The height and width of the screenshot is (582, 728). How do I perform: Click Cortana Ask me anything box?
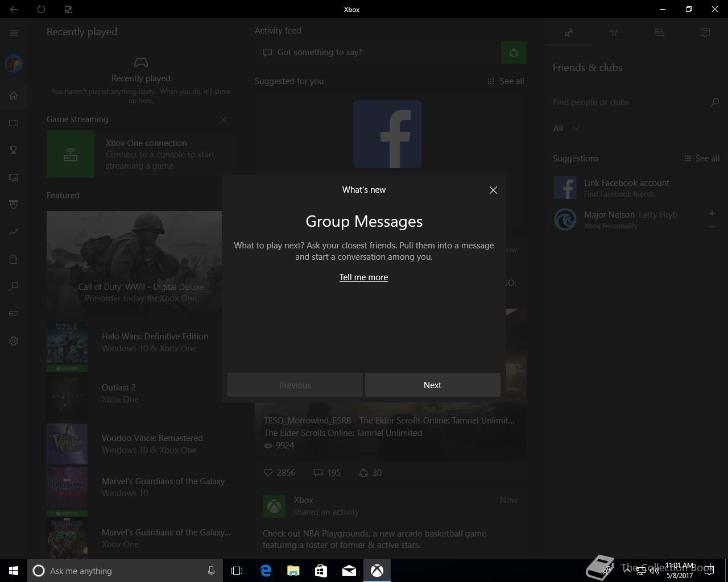[x=124, y=571]
